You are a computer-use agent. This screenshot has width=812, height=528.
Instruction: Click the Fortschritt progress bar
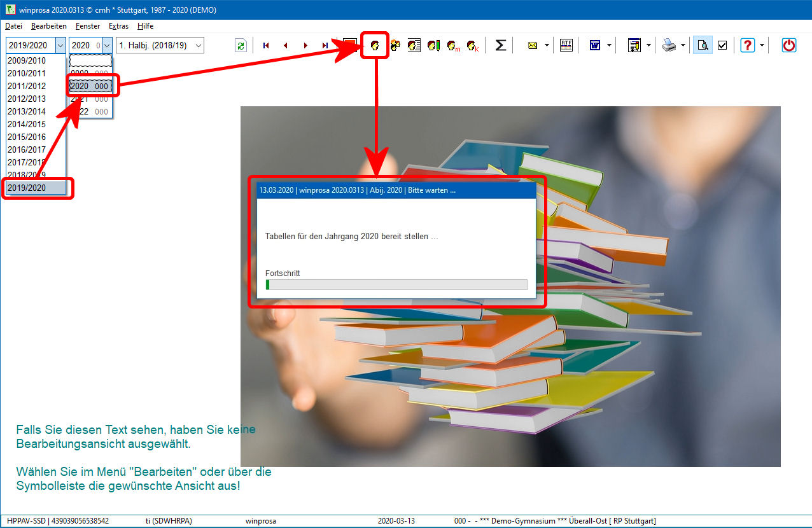pos(396,284)
